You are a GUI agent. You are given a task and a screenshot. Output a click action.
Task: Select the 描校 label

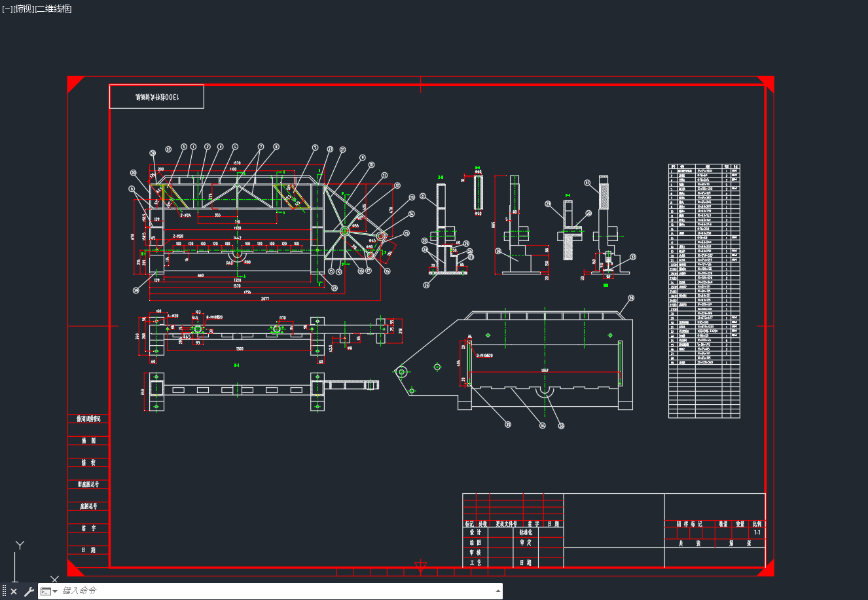click(88, 462)
